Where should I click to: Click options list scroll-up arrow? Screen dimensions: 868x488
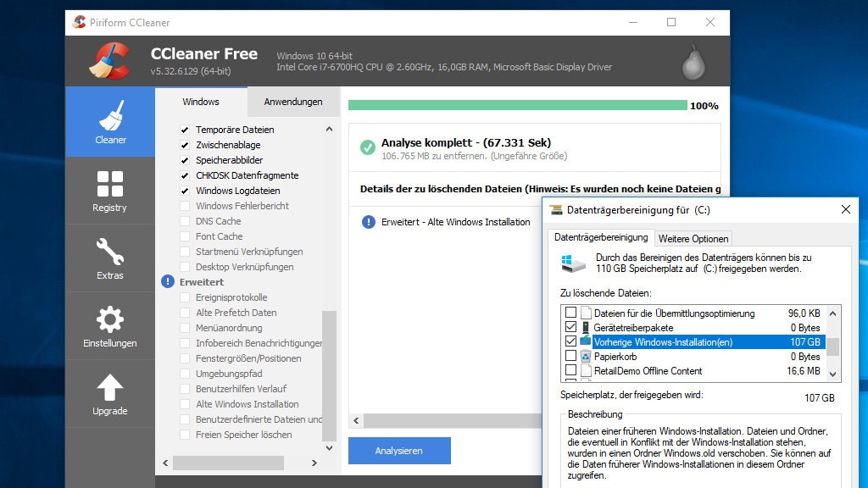(330, 129)
